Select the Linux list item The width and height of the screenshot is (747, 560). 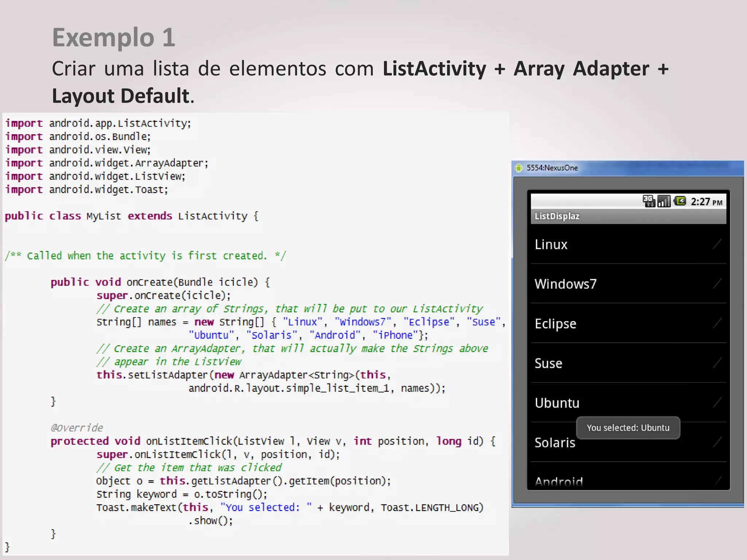(628, 244)
